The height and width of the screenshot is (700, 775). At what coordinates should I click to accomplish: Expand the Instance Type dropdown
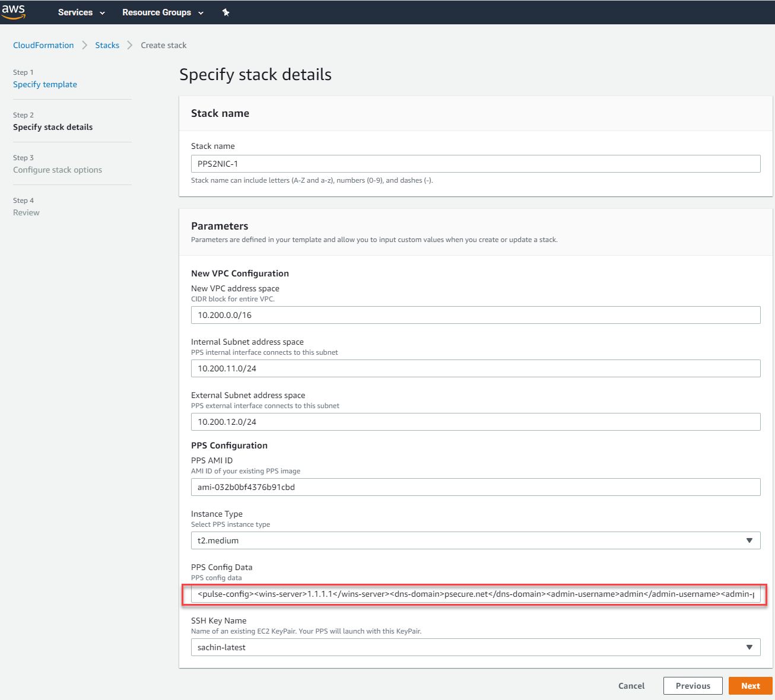(x=475, y=540)
